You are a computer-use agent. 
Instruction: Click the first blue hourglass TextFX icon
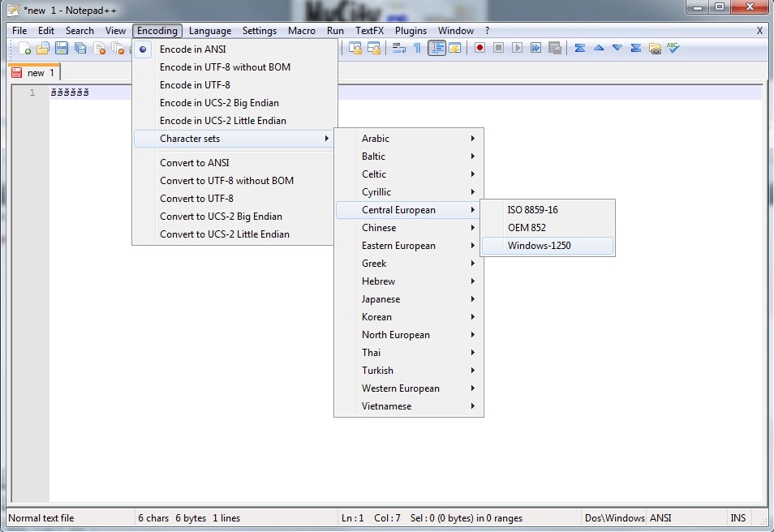coord(580,49)
